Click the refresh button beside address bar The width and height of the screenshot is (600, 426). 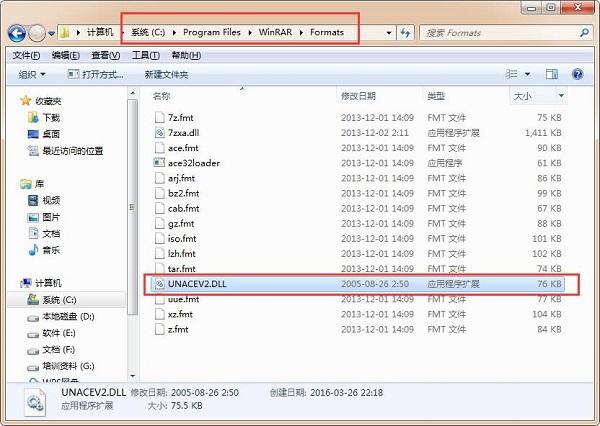tap(405, 33)
